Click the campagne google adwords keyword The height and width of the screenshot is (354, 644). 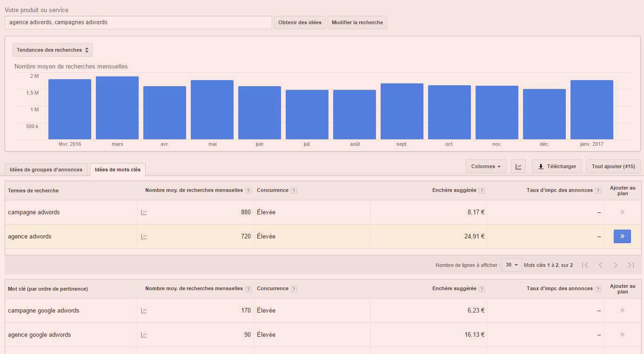point(44,311)
